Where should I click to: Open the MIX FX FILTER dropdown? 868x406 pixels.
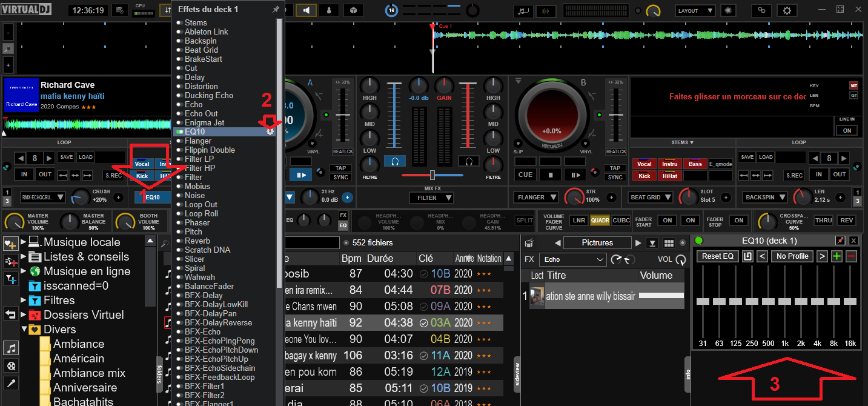(432, 198)
